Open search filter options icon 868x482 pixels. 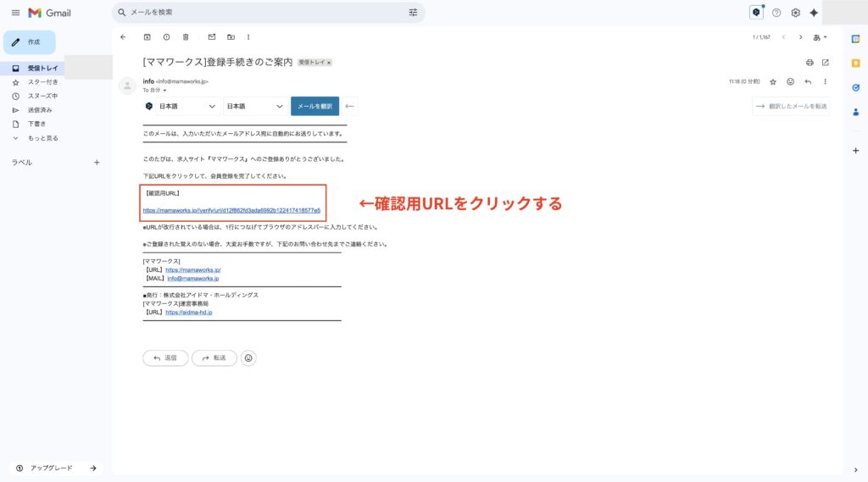coord(413,12)
